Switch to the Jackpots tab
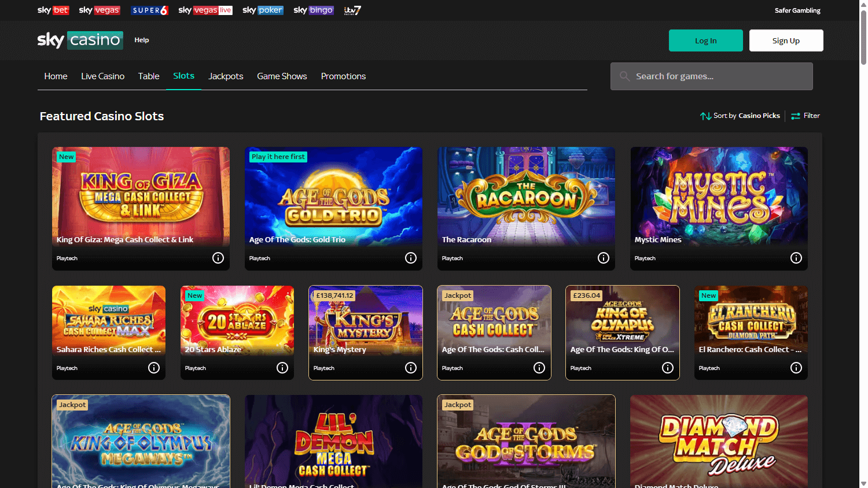 [226, 76]
